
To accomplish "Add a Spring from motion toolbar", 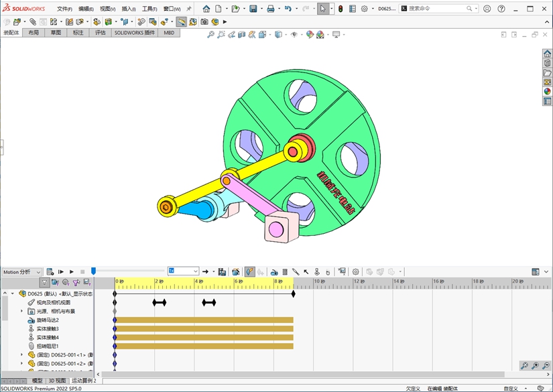I will 285,272.
